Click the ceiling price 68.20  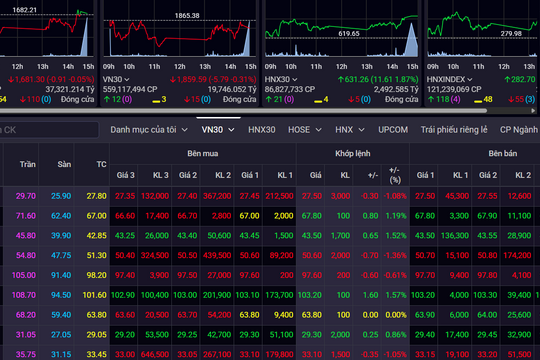(26, 315)
